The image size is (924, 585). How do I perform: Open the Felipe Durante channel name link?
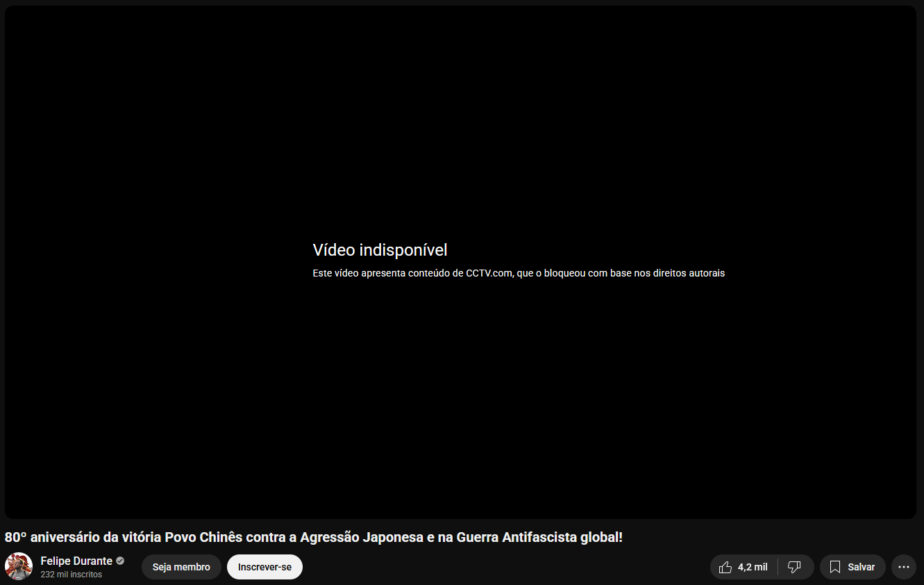(76, 561)
